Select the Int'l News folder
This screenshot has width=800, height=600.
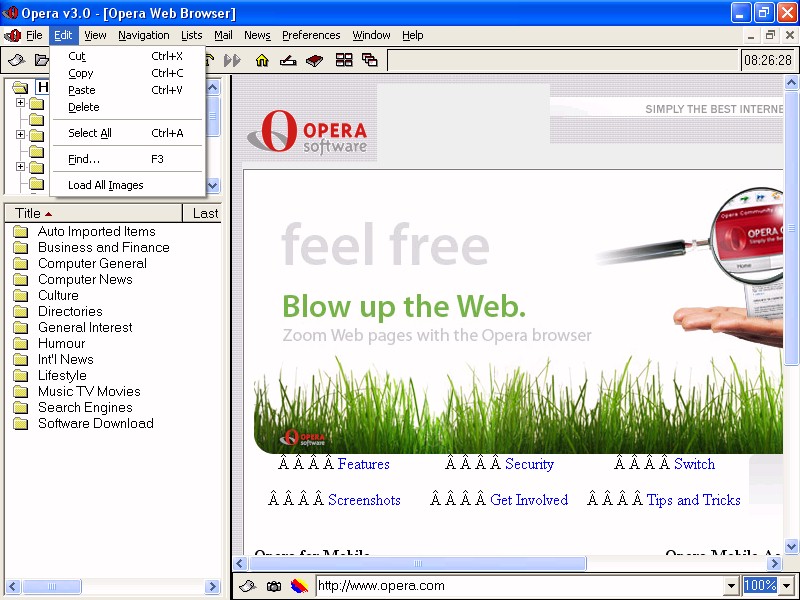[x=65, y=359]
